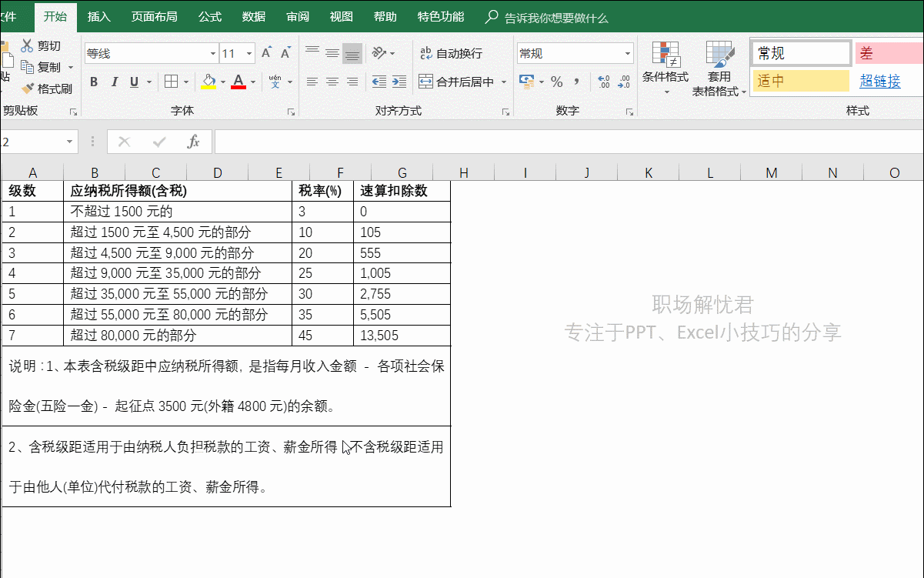Apply accounting currency number format
Image resolution: width=924 pixels, height=578 pixels.
(x=527, y=82)
